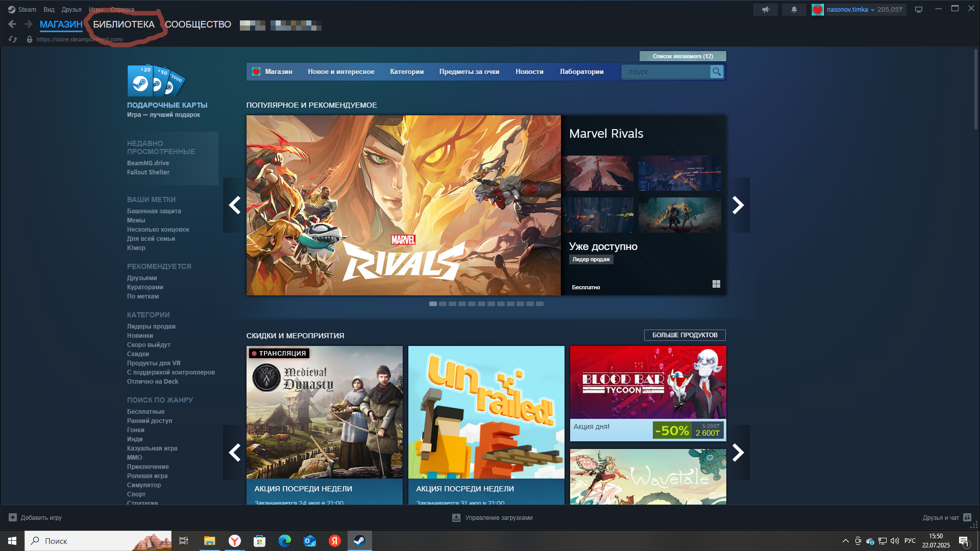The width and height of the screenshot is (980, 551).
Task: Go back with the navigation arrow
Action: click(13, 24)
